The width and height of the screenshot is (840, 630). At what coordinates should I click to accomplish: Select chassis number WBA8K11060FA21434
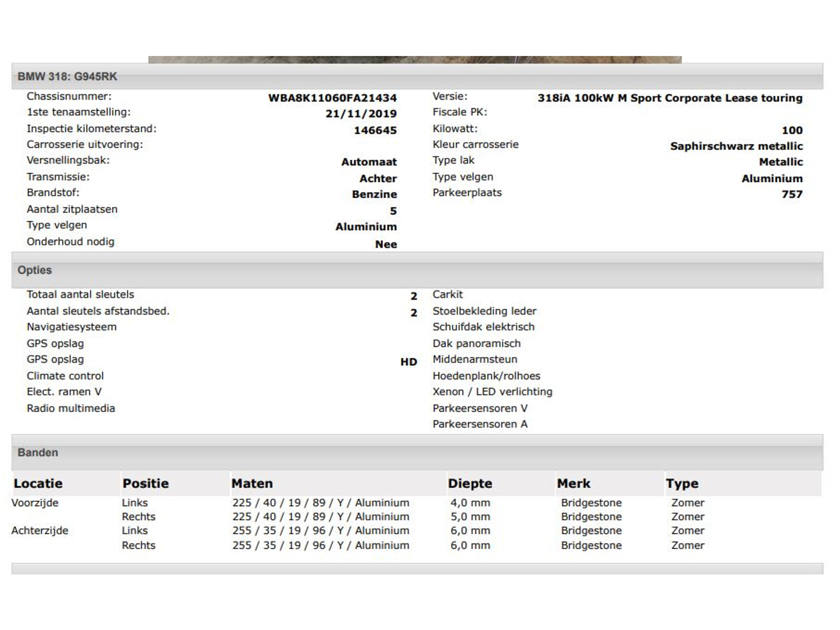pyautogui.click(x=332, y=98)
